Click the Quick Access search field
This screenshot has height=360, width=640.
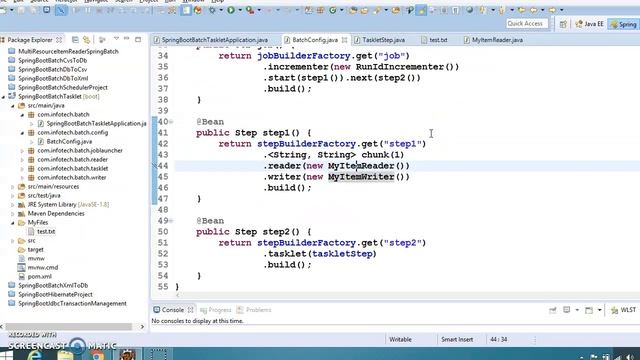(527, 24)
